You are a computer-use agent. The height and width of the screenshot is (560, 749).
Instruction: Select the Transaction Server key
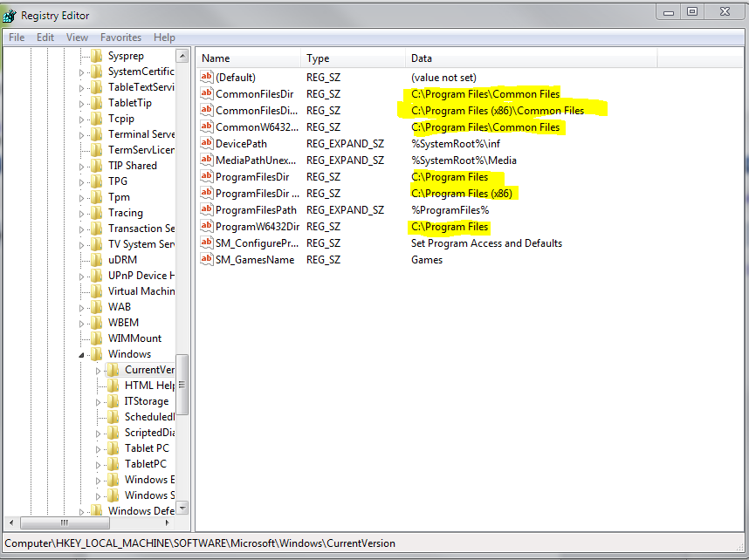point(141,229)
